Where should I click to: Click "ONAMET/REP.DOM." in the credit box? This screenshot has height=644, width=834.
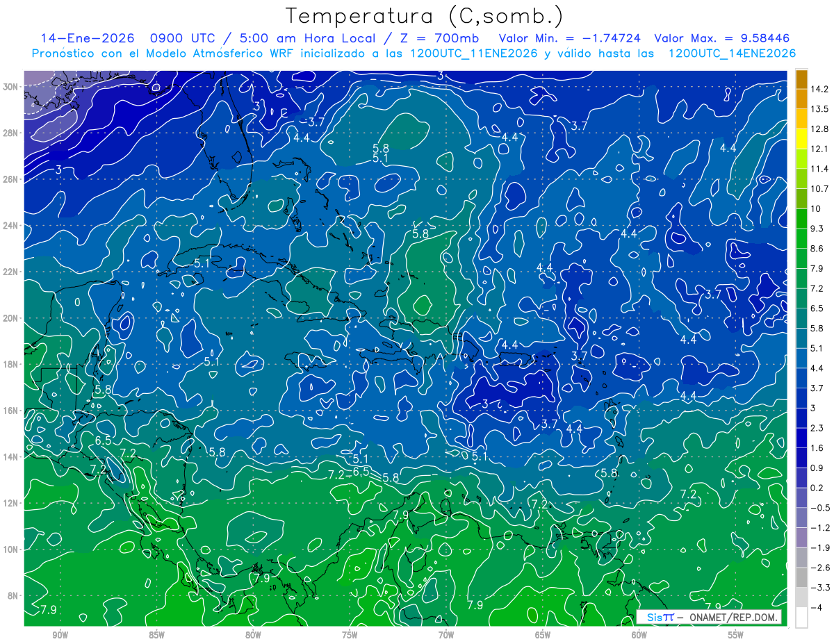point(733,617)
